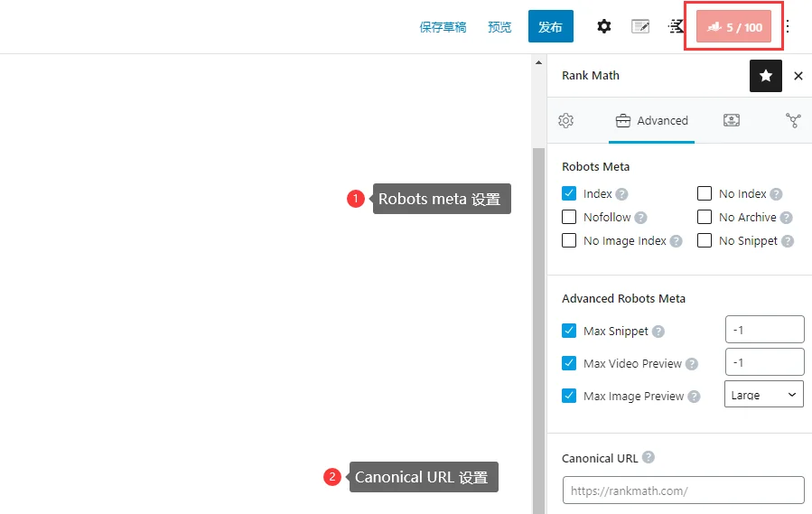812x514 pixels.
Task: Click the Rank Math panel title
Action: click(x=591, y=76)
